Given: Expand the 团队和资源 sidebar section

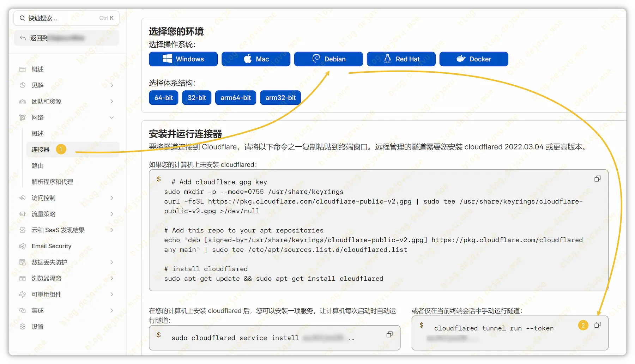Looking at the screenshot, I should click(x=112, y=101).
